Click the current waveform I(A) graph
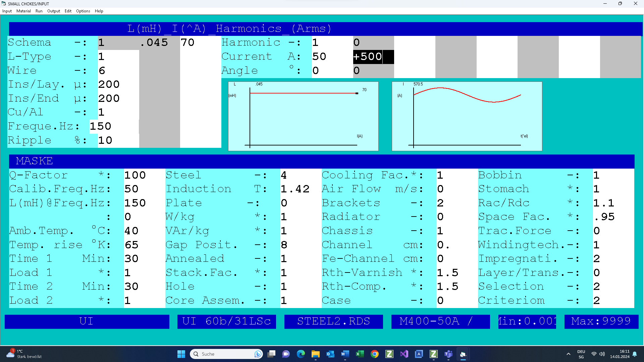 (x=467, y=116)
